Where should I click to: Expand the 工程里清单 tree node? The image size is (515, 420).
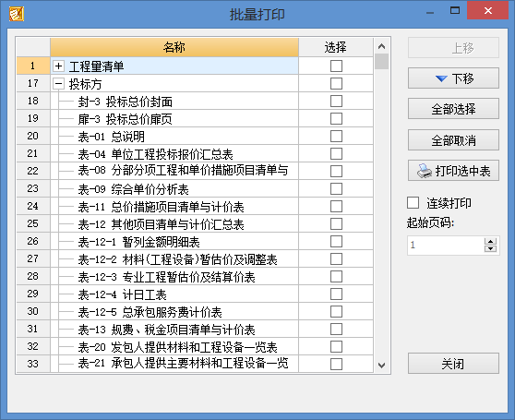click(58, 66)
